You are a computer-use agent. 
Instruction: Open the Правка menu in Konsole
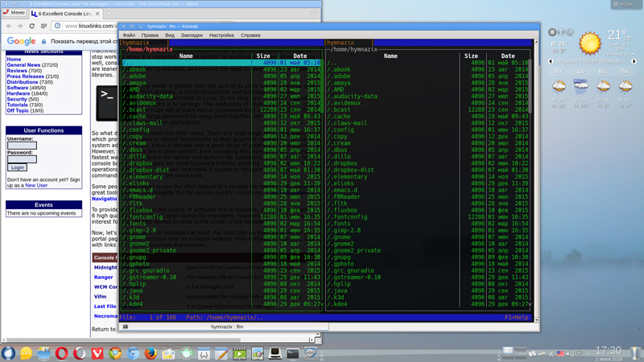(150, 35)
